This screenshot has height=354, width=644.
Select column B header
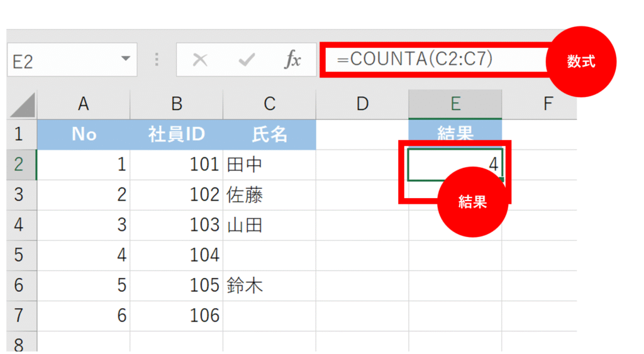click(176, 104)
